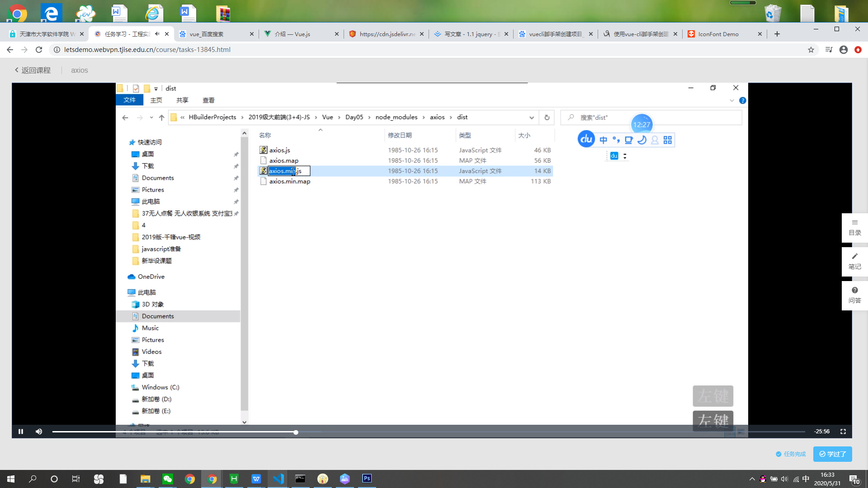868x488 pixels.
Task: Open the 问答 Q&A panel
Action: click(x=854, y=295)
